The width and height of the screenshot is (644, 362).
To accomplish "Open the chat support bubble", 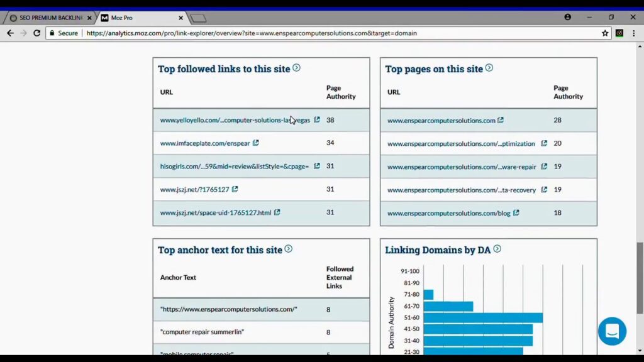I will [x=612, y=331].
